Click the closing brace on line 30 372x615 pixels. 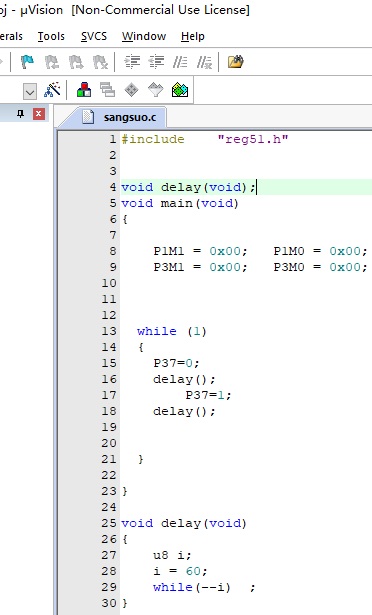pos(125,603)
